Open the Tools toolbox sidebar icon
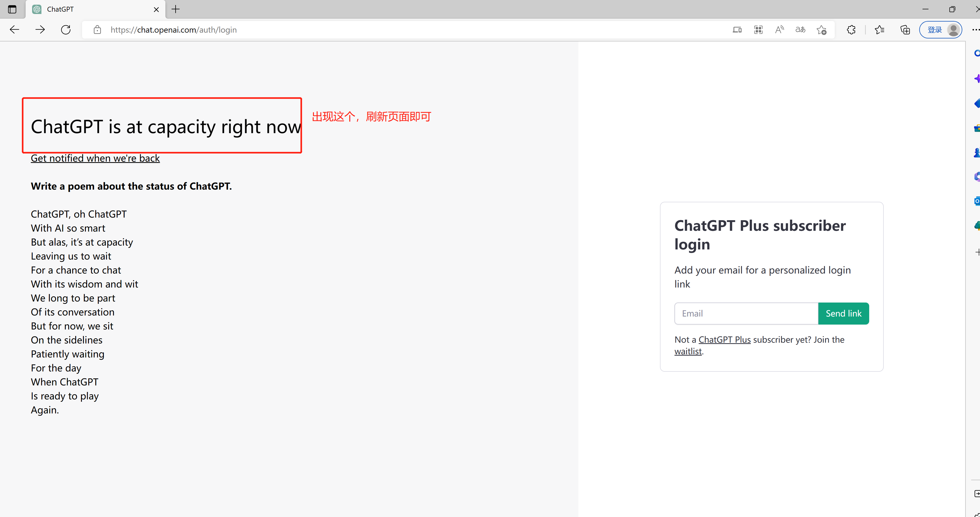Viewport: 980px width, 517px height. (977, 128)
